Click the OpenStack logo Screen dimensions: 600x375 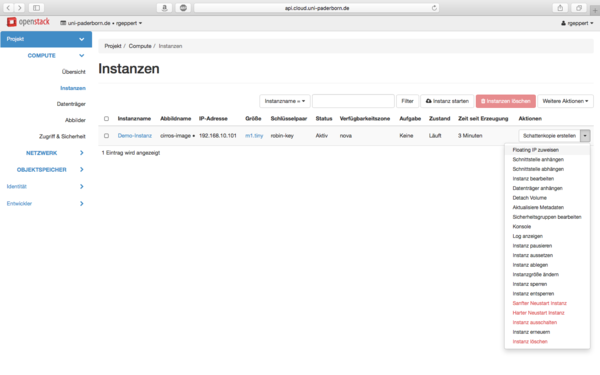28,22
